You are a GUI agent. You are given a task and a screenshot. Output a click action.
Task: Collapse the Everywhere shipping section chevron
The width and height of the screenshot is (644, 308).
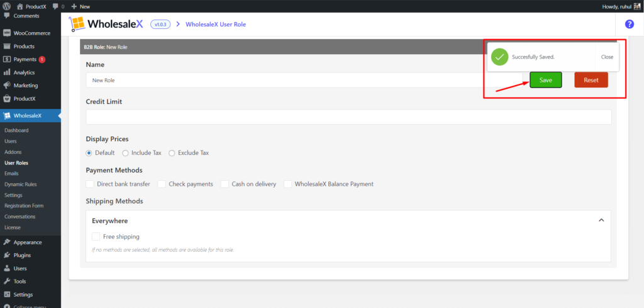click(601, 220)
